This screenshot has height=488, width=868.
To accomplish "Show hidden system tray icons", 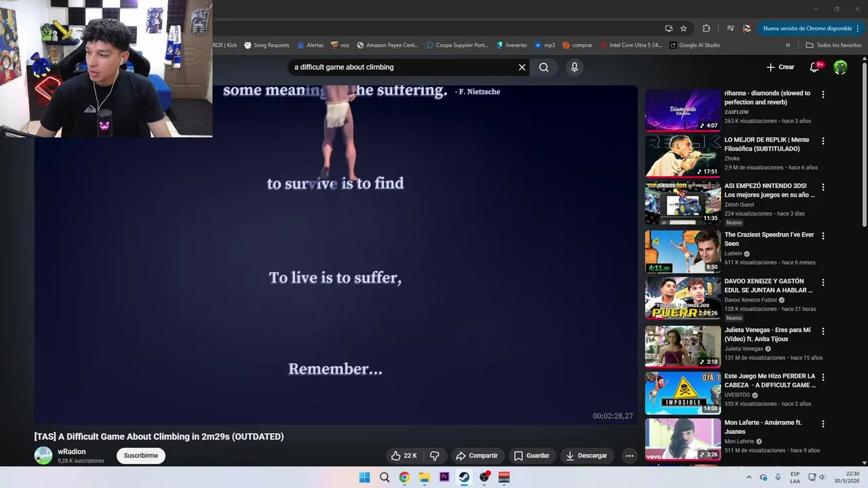I will (749, 477).
